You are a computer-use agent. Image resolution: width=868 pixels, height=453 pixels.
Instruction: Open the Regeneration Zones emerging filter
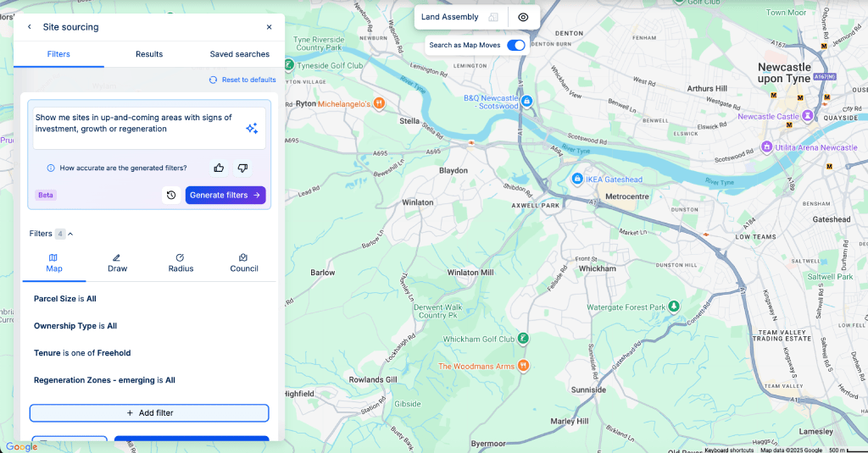click(x=104, y=380)
